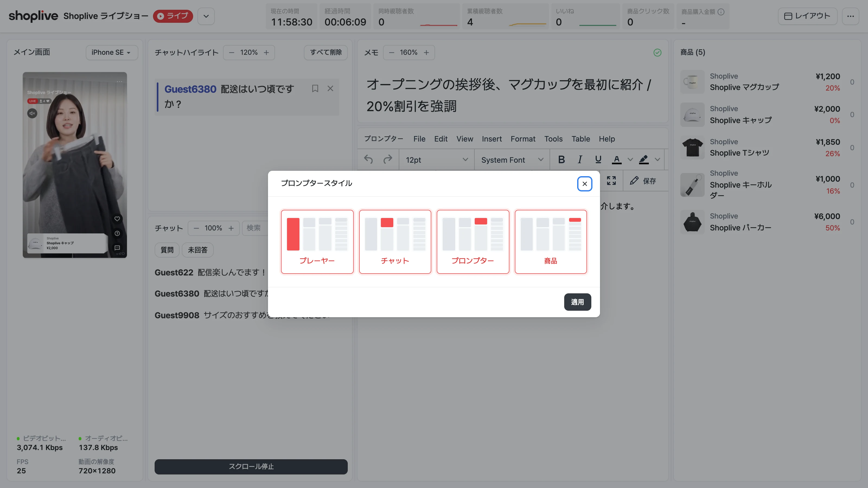This screenshot has height=488, width=868.
Task: Open the text color dropdown arrow
Action: point(630,160)
